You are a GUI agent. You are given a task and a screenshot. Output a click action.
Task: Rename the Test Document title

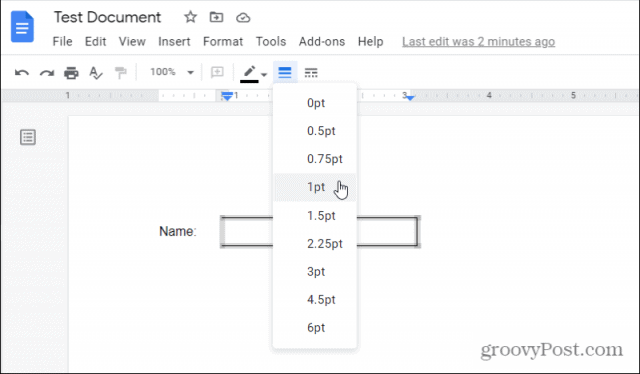pos(107,17)
